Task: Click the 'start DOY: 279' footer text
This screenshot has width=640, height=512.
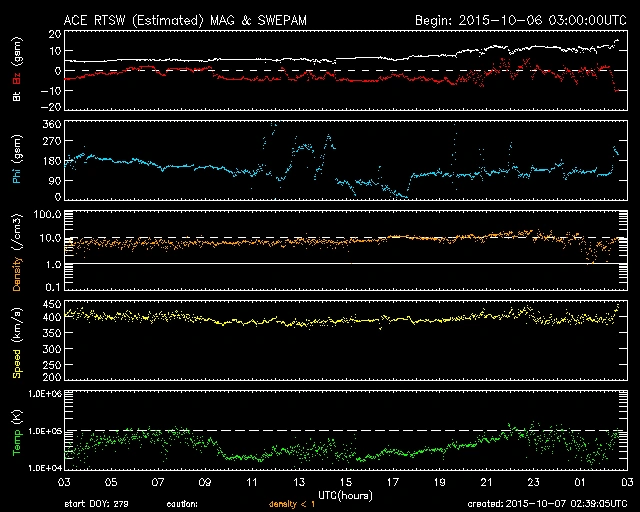Action: click(x=96, y=504)
